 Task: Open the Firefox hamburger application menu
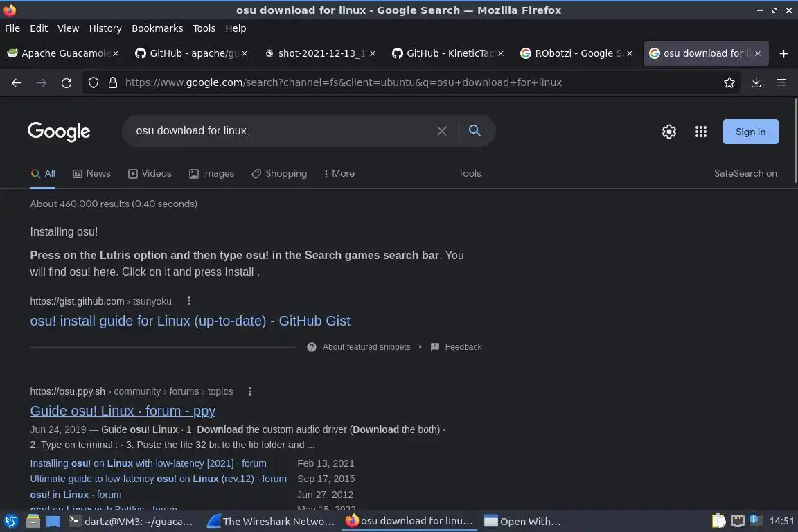point(781,82)
